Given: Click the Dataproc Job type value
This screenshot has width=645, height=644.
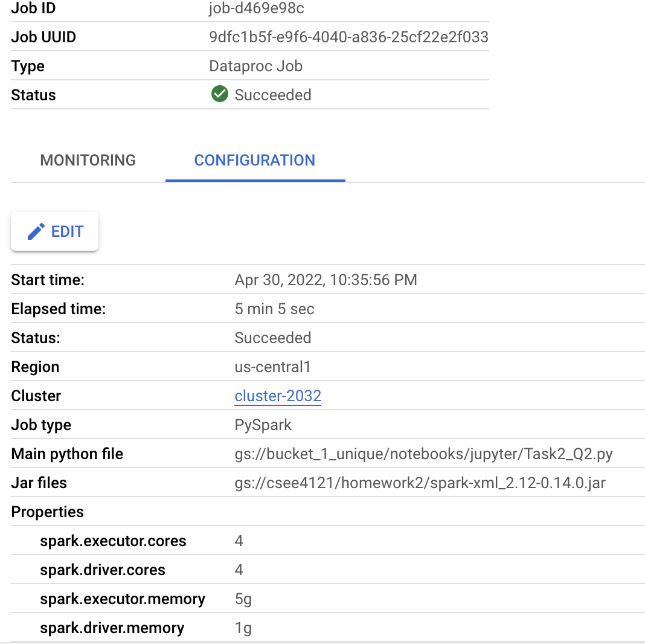Looking at the screenshot, I should click(x=256, y=66).
